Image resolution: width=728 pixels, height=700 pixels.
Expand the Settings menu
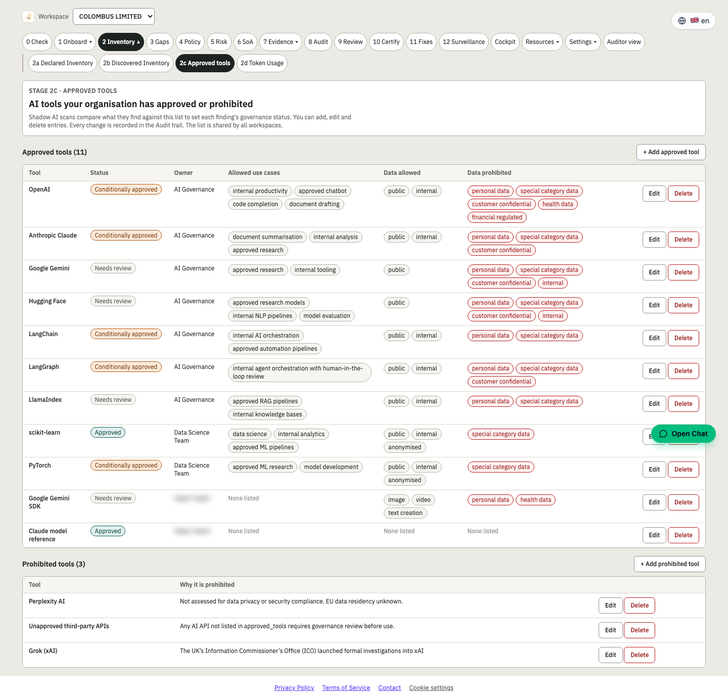click(583, 42)
